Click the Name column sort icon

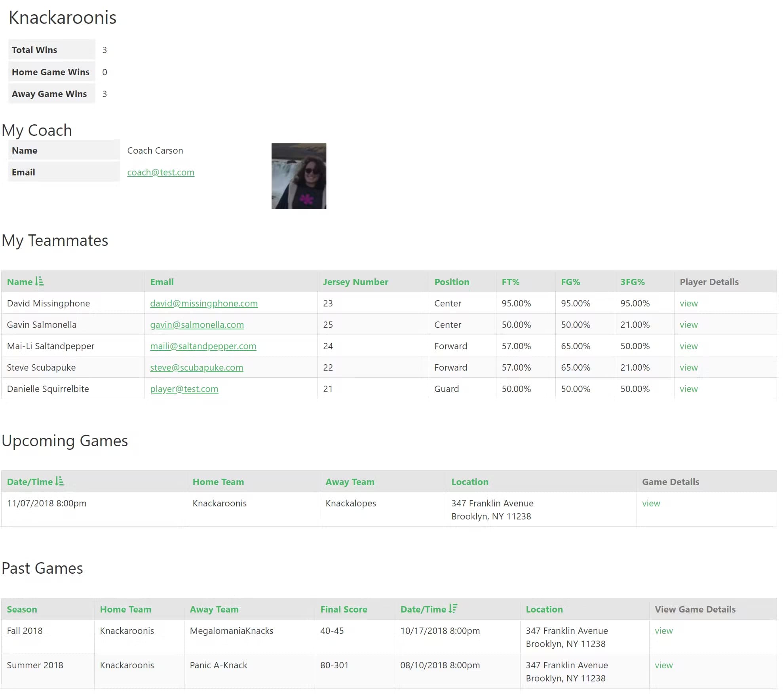(39, 282)
